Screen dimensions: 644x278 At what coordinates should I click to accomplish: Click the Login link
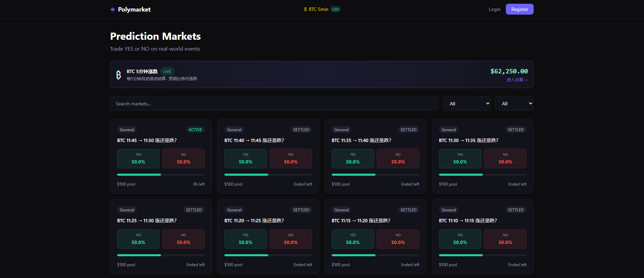click(494, 9)
